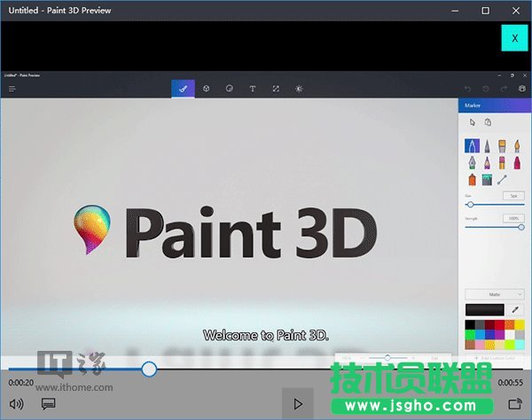532x420 pixels.
Task: Choose the orange palette swatch
Action: coord(509,324)
